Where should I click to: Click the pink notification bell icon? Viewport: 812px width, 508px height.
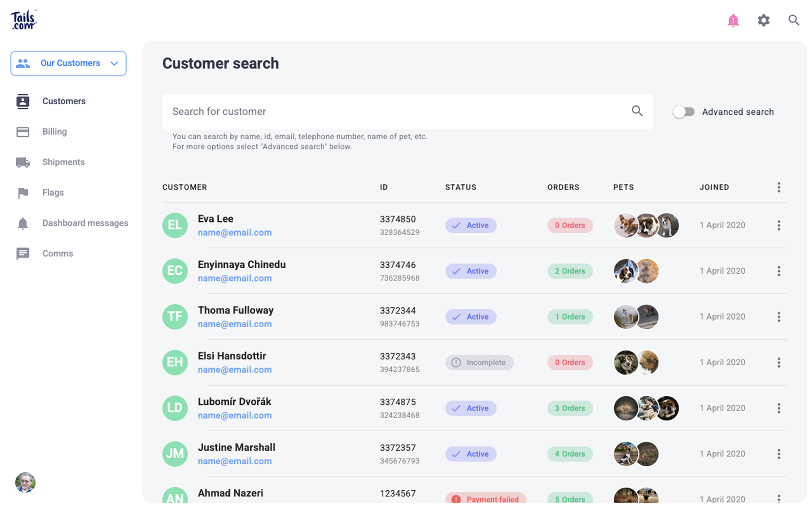[x=733, y=20]
